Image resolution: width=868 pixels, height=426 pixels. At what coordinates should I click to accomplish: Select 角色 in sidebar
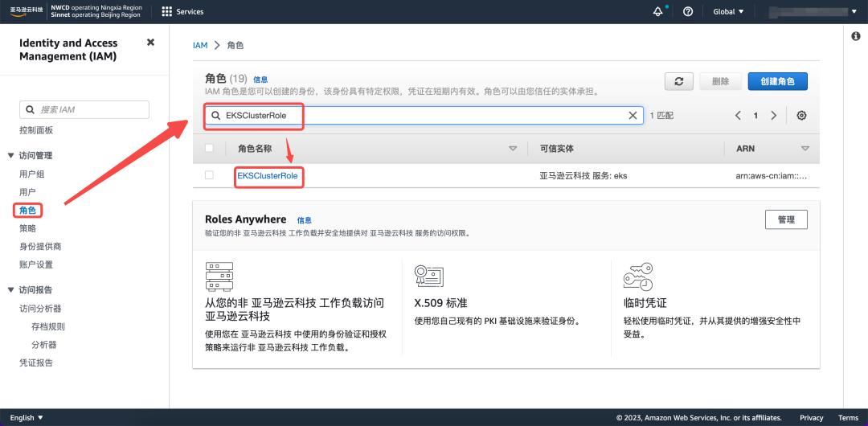point(27,210)
